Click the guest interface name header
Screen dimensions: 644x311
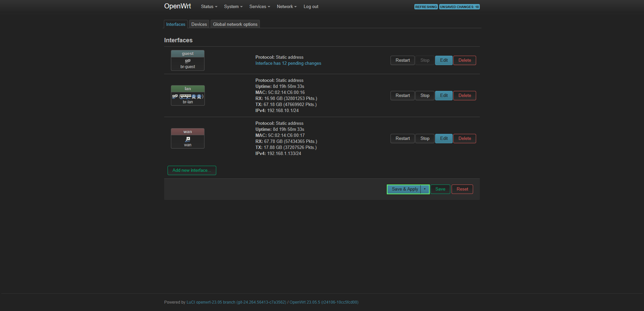pyautogui.click(x=188, y=54)
